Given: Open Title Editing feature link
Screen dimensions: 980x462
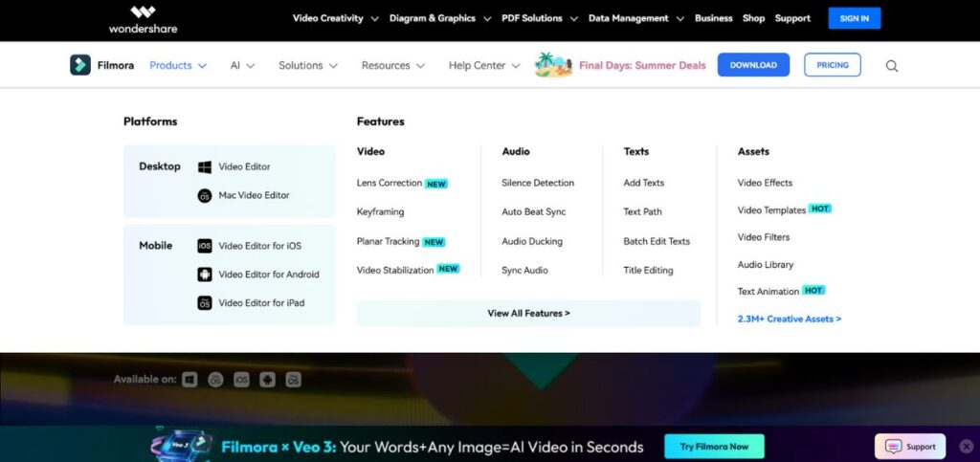Looking at the screenshot, I should pyautogui.click(x=648, y=271).
